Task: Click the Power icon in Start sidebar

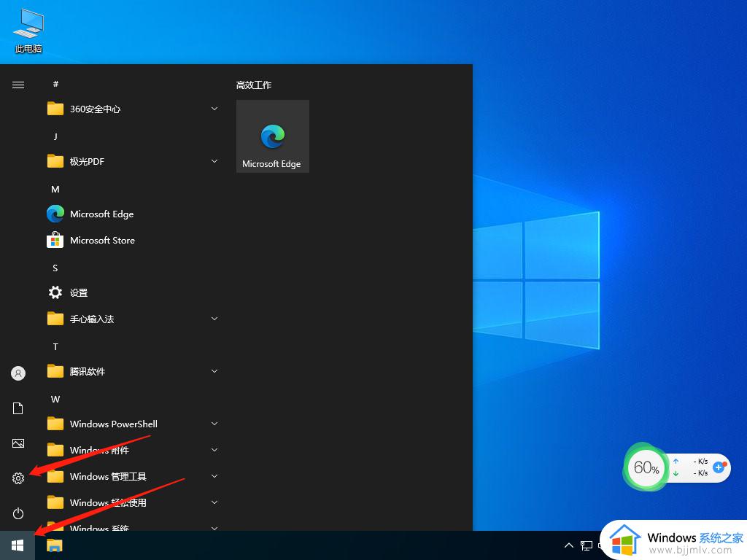Action: tap(18, 513)
